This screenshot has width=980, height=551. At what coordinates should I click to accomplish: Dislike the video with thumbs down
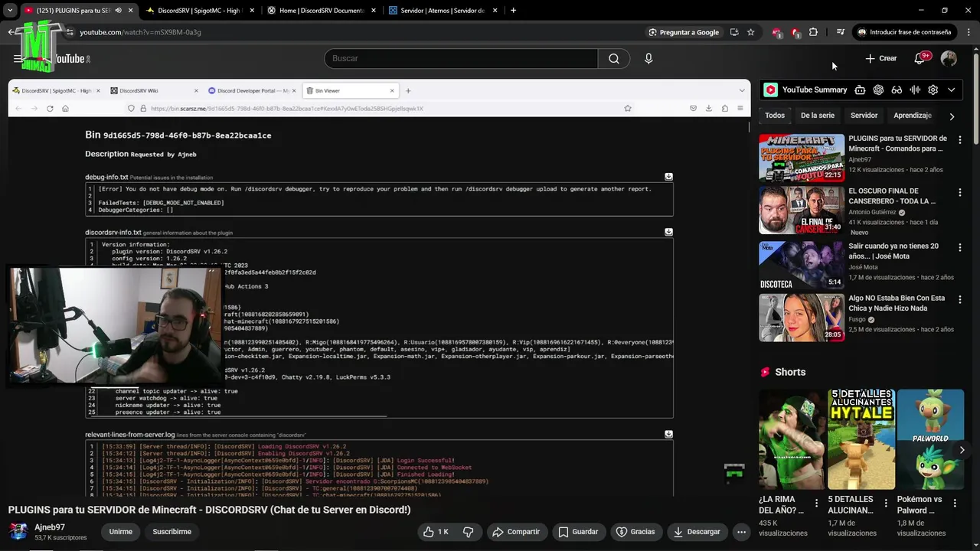coord(469,532)
